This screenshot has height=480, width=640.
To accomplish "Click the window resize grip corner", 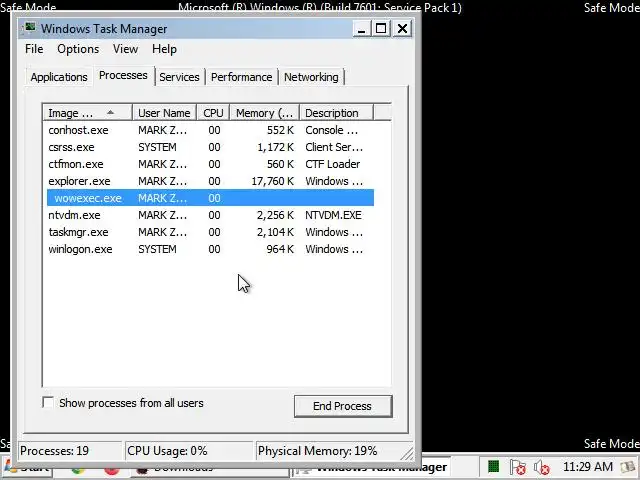I will (x=407, y=453).
